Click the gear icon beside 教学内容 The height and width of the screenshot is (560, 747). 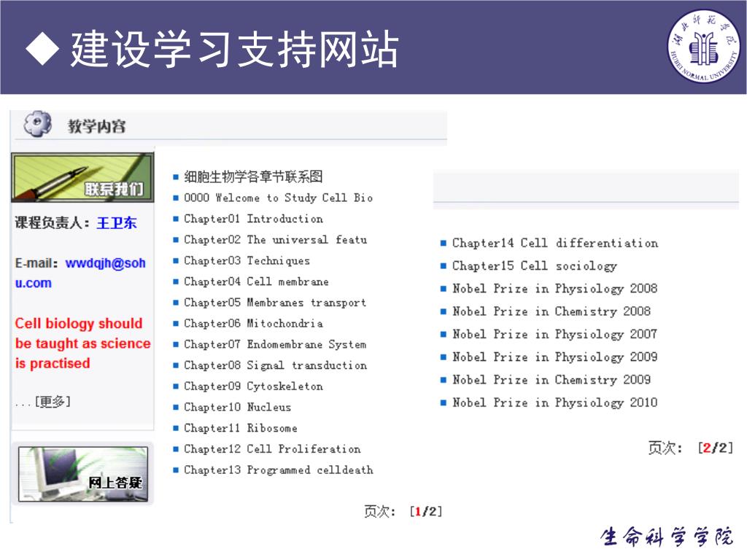(x=38, y=124)
